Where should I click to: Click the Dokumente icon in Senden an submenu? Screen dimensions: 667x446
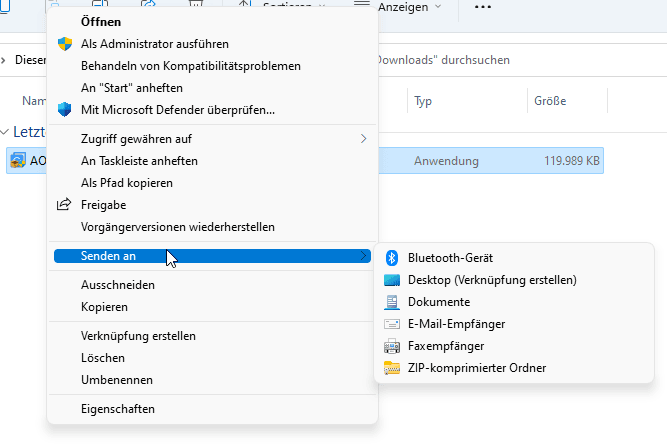392,302
